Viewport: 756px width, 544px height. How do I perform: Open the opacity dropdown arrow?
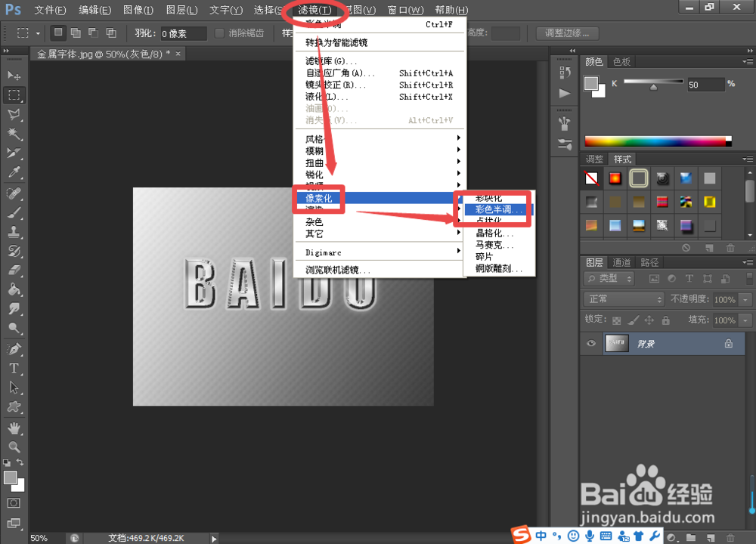pyautogui.click(x=746, y=300)
